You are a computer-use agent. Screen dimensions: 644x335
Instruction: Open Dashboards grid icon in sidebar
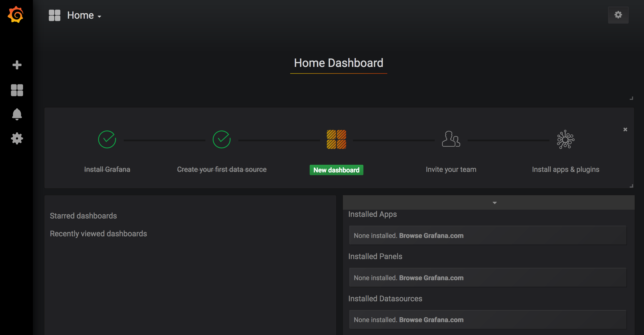tap(17, 90)
